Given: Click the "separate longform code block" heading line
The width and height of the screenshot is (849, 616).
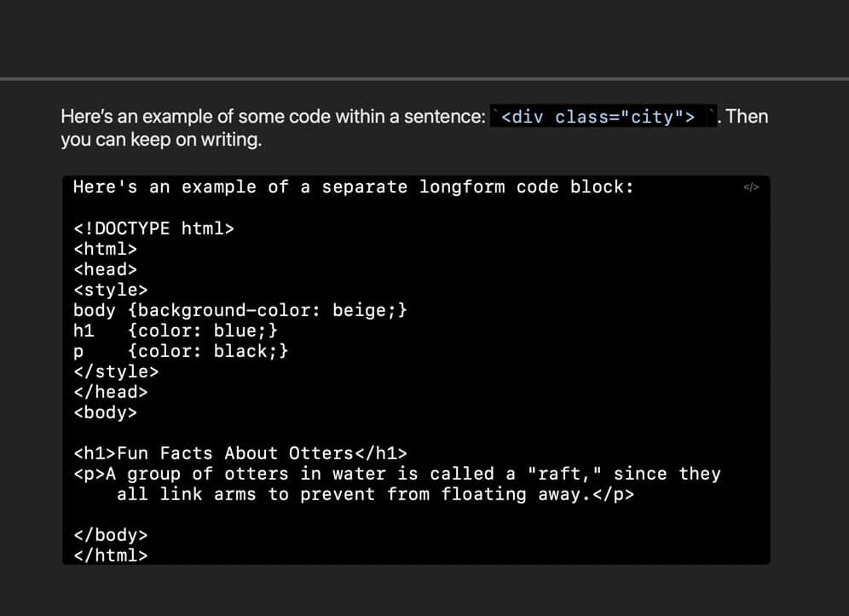Looking at the screenshot, I should tap(353, 187).
